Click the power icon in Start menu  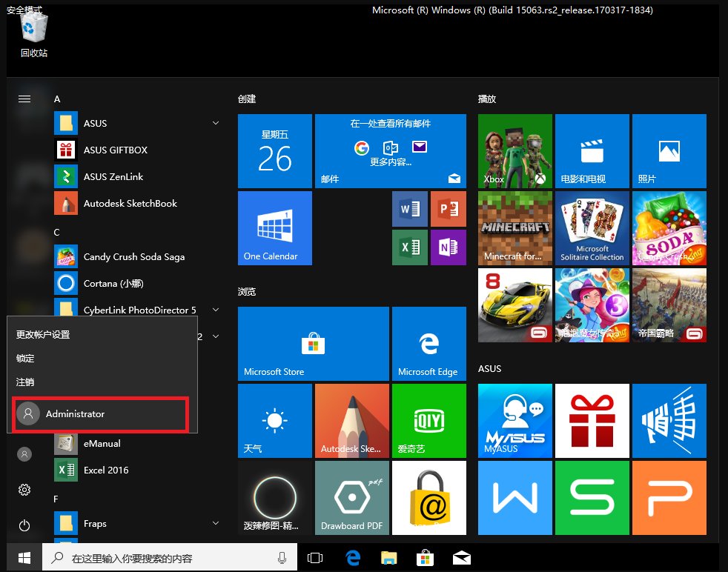pos(24,525)
